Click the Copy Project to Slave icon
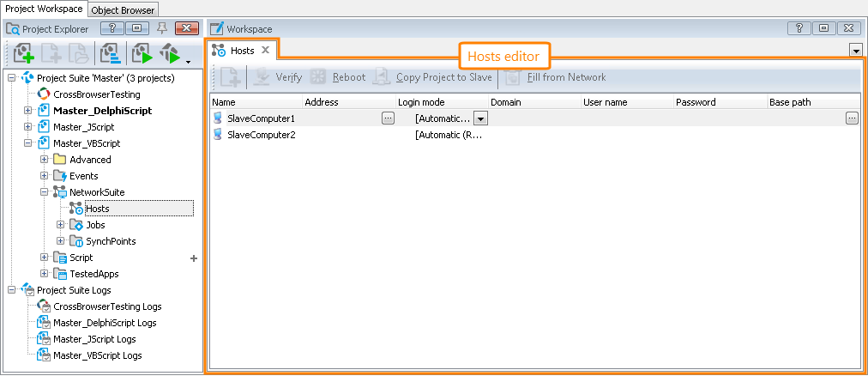Image resolution: width=868 pixels, height=376 pixels. [x=382, y=77]
